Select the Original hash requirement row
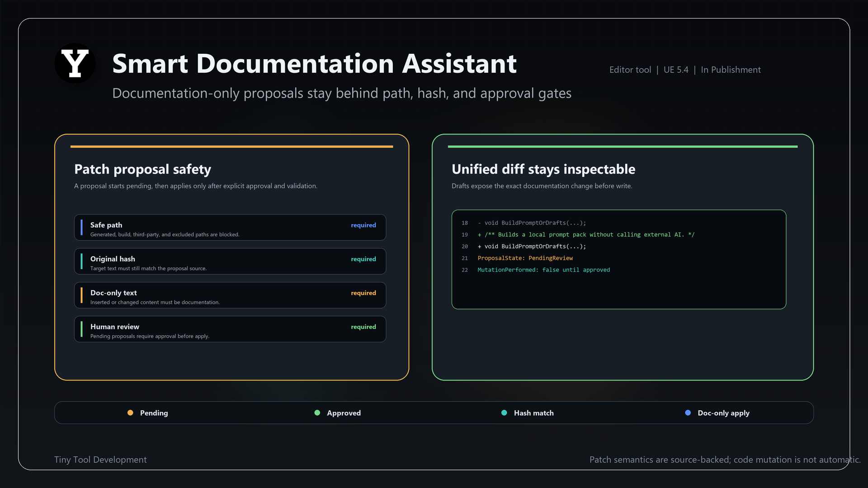This screenshot has width=868, height=488. 230,261
